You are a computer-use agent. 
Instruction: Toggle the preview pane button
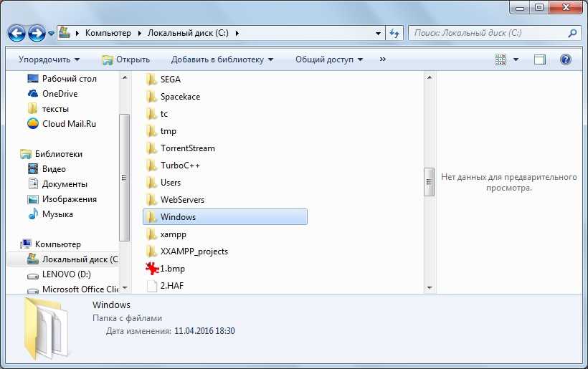540,59
